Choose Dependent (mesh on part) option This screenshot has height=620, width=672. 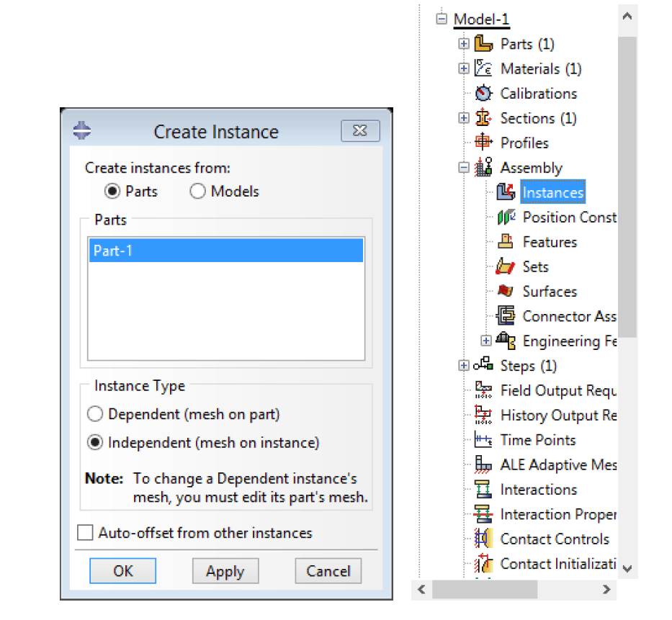95,414
